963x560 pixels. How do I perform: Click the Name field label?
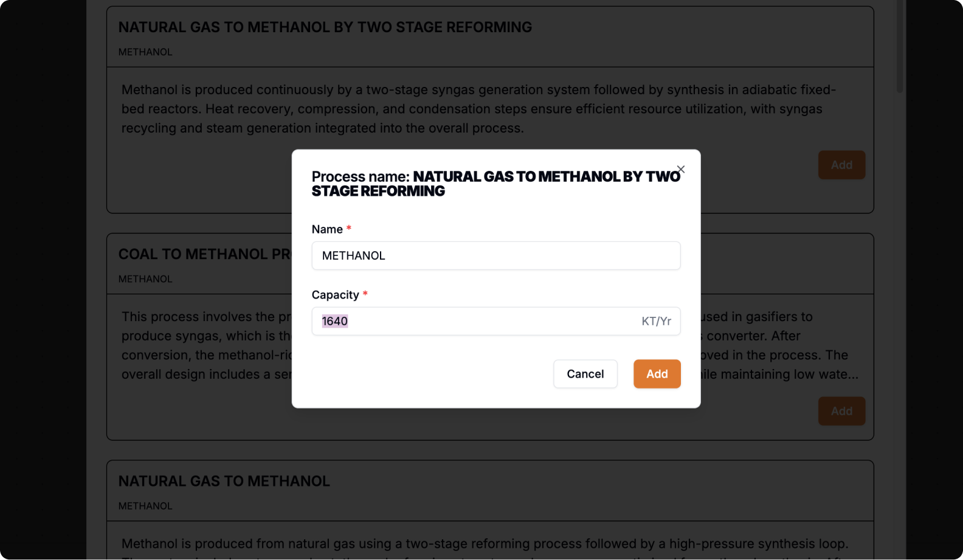[x=327, y=229]
